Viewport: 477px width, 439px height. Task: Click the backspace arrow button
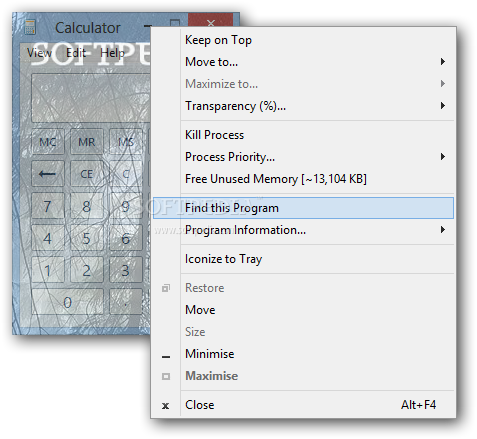[48, 174]
